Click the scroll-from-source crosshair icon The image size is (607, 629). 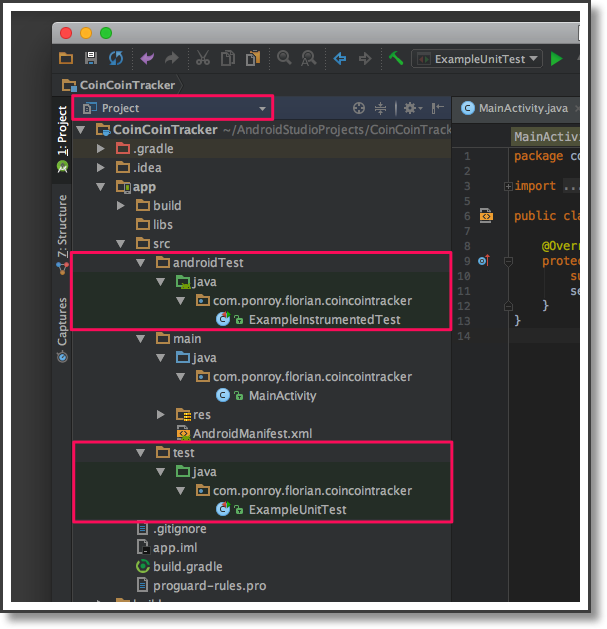coord(359,108)
